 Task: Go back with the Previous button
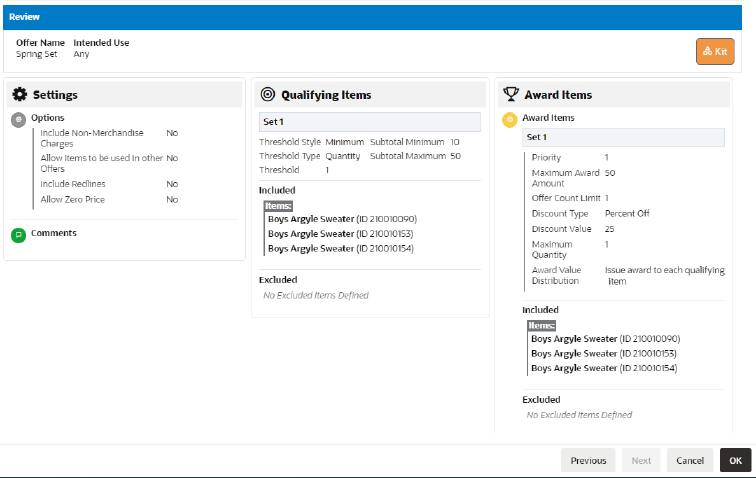(588, 460)
